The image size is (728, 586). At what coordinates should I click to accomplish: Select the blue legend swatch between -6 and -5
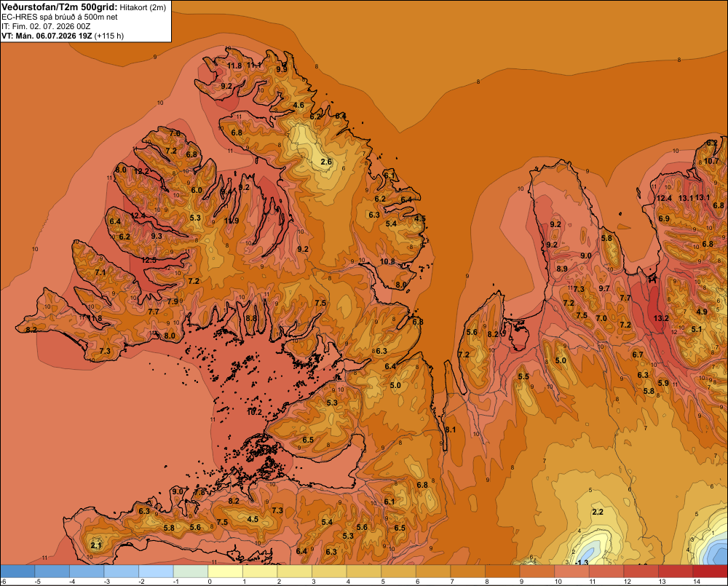[17, 571]
